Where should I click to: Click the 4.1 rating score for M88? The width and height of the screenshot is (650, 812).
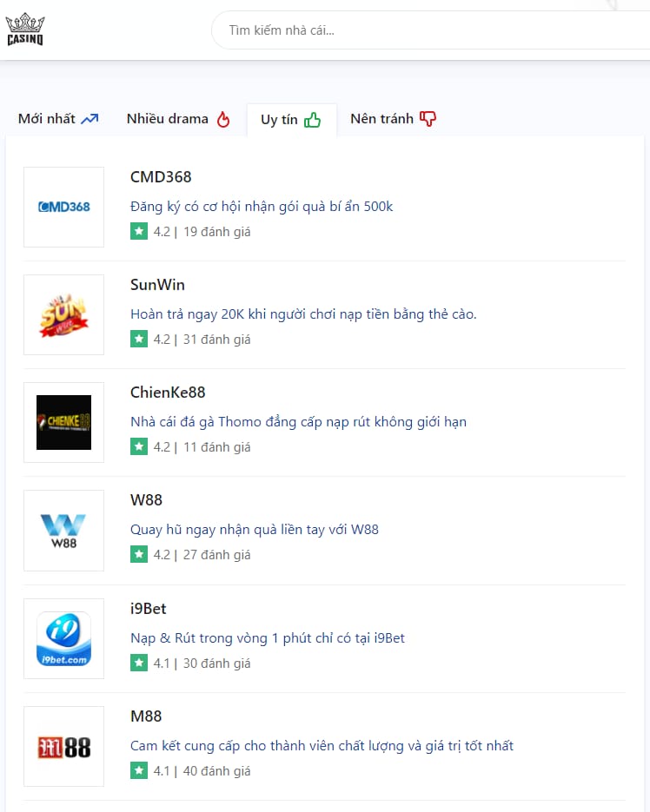162,771
